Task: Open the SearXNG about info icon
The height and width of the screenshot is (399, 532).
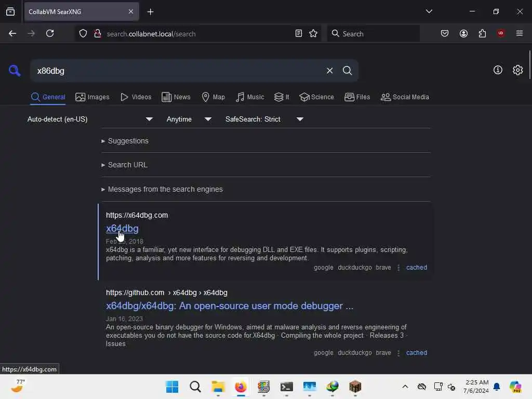Action: click(x=498, y=70)
